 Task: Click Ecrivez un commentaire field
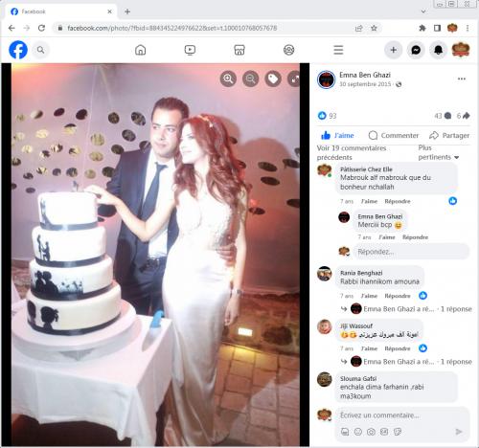[x=402, y=415]
